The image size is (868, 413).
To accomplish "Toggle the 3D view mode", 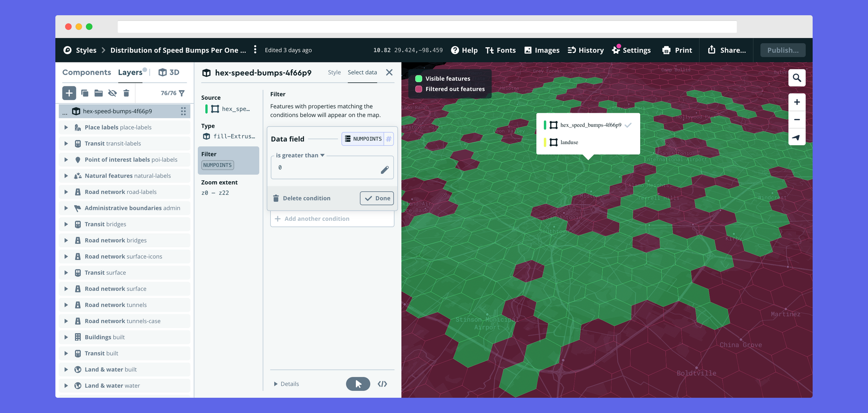I will click(169, 72).
